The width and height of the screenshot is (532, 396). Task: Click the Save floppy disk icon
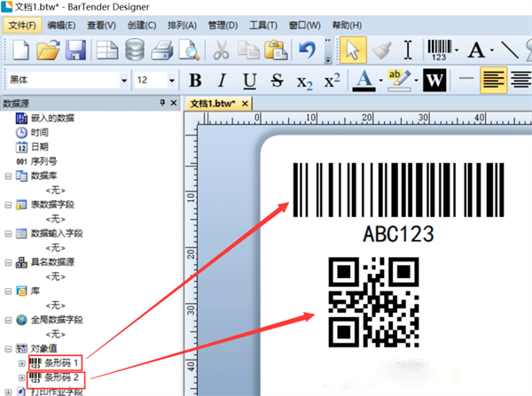tap(74, 50)
